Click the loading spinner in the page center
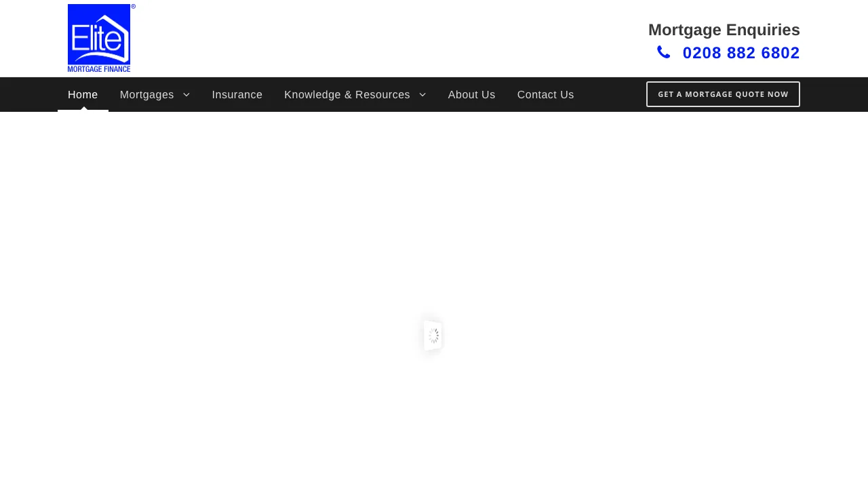Viewport: 868px width, 488px height. (433, 334)
